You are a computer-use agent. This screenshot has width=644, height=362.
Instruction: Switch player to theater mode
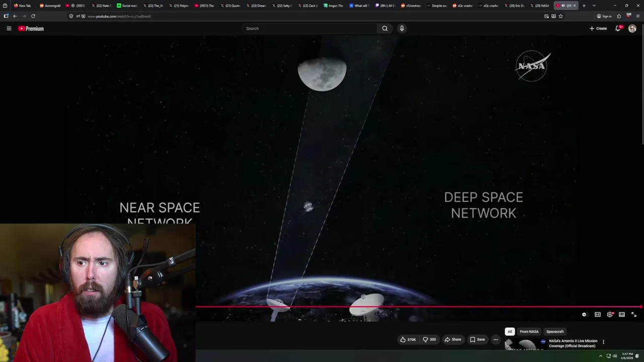point(622,315)
